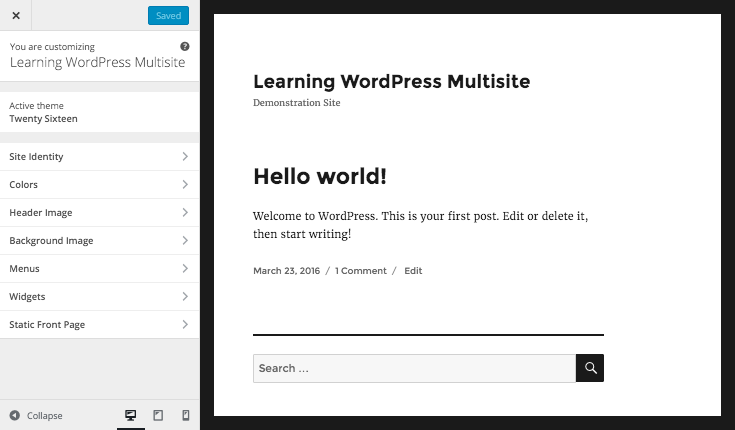
Task: Click the Edit post link
Action: click(413, 271)
